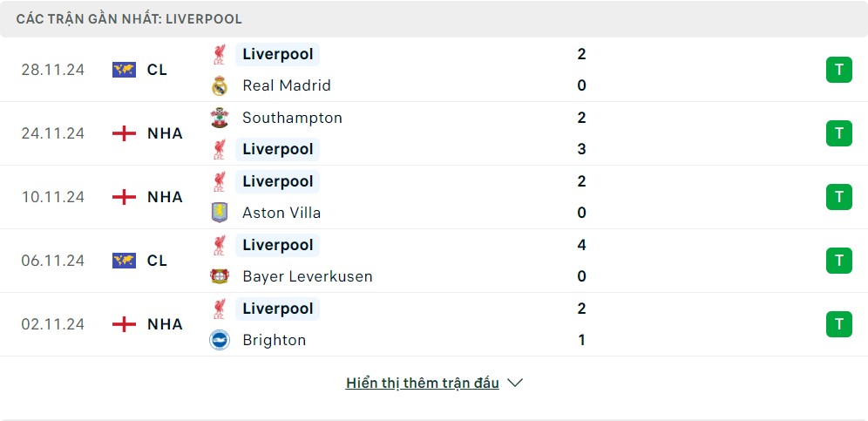Open the Southampton team link
Viewport: 868px width, 421px height.
click(x=292, y=118)
